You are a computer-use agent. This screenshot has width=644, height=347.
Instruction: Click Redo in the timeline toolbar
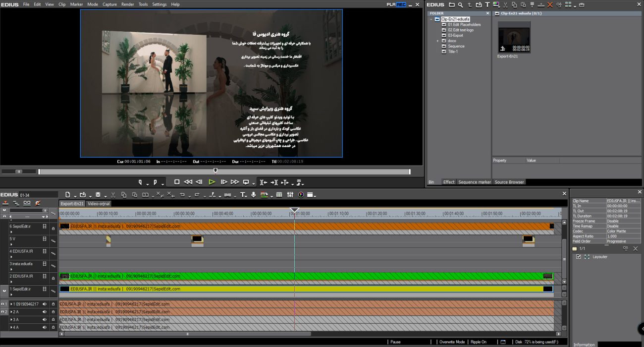(197, 195)
